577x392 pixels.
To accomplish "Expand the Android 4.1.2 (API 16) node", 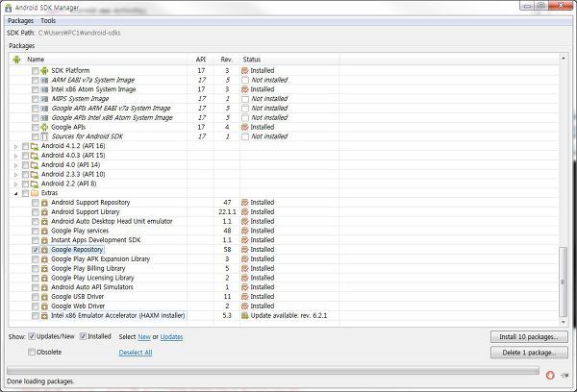I will coord(15,146).
